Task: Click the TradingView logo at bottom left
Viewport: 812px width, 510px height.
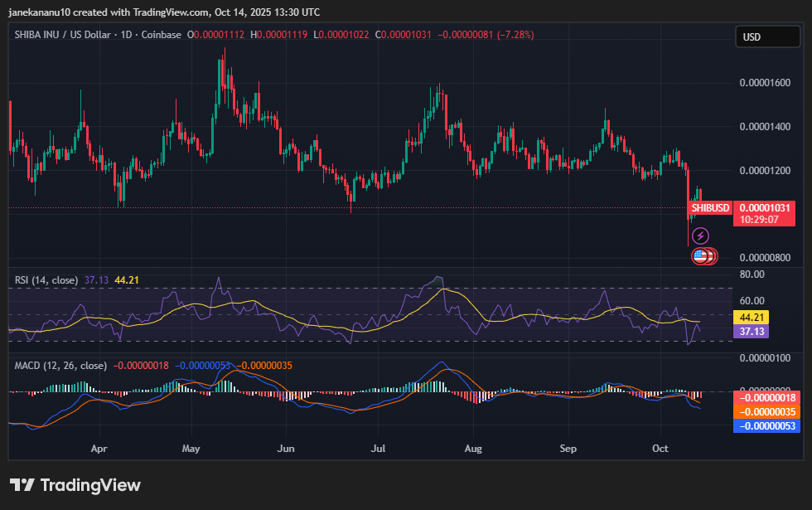Action: pos(75,485)
